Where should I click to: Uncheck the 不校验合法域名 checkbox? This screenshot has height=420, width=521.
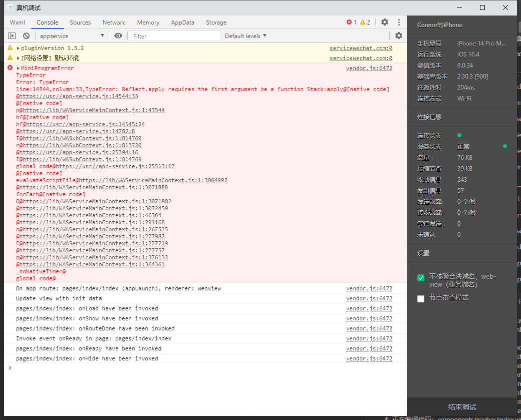421,277
